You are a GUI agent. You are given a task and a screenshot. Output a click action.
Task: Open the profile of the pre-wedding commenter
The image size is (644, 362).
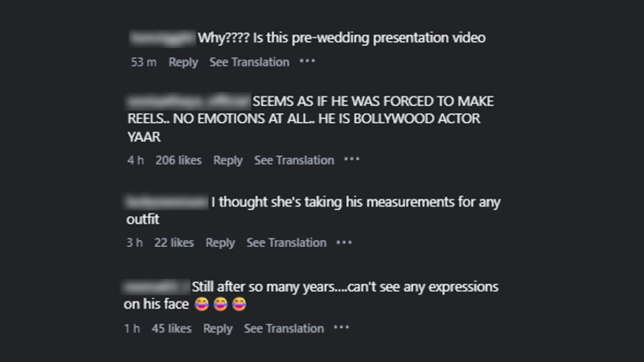pyautogui.click(x=163, y=38)
